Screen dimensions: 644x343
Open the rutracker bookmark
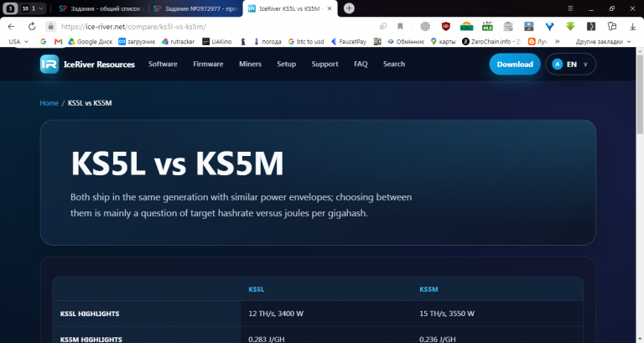pos(179,41)
